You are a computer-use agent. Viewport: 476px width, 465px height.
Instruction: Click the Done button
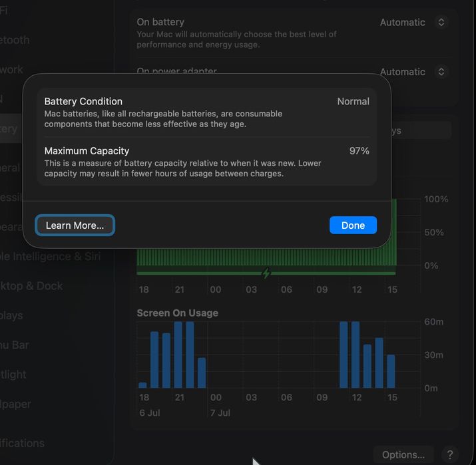point(353,226)
